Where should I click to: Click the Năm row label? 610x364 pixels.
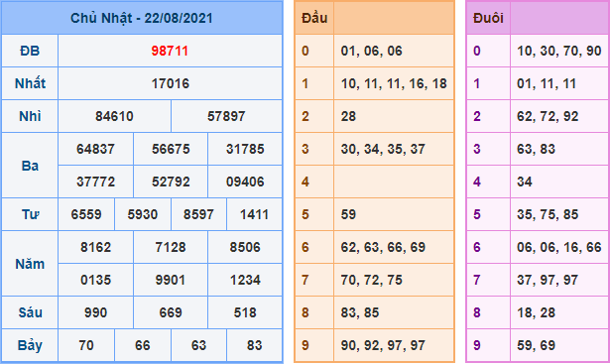(30, 264)
